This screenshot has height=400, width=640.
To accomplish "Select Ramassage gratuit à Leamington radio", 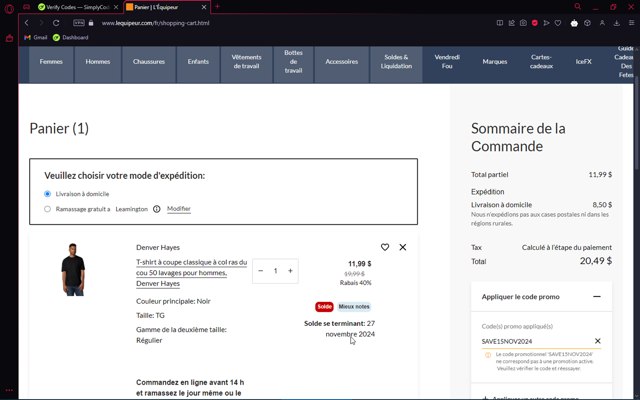I will (x=47, y=209).
